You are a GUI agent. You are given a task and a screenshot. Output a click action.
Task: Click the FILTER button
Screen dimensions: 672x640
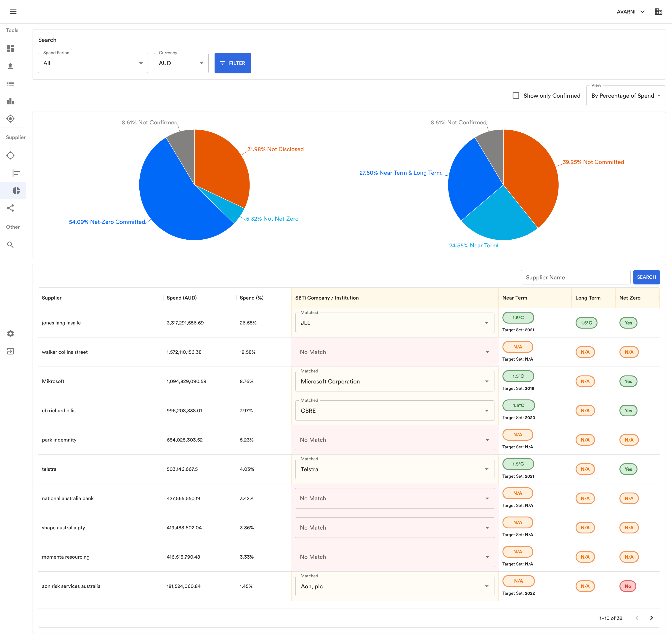click(233, 63)
